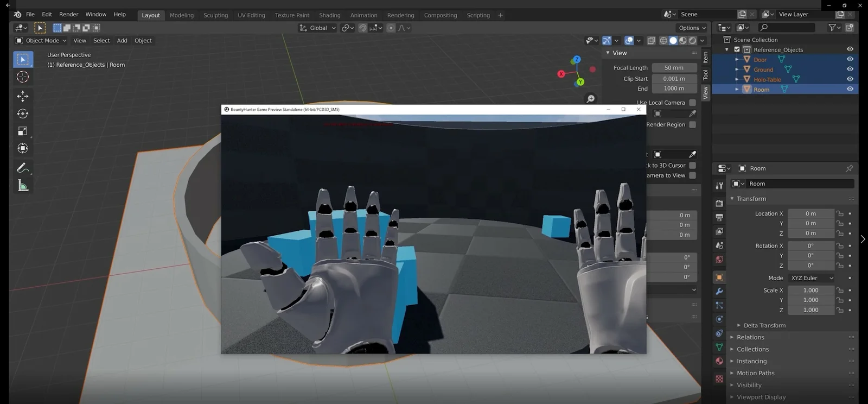Click the outliner search field

(787, 28)
